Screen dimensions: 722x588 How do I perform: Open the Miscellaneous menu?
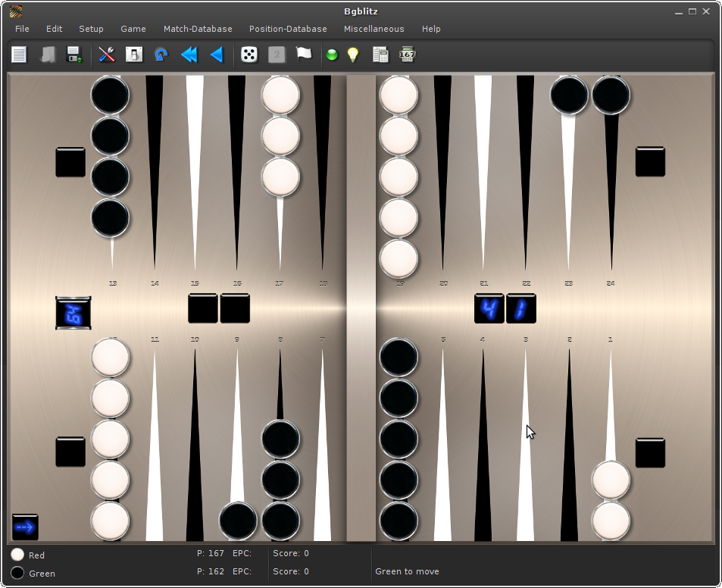coord(374,29)
